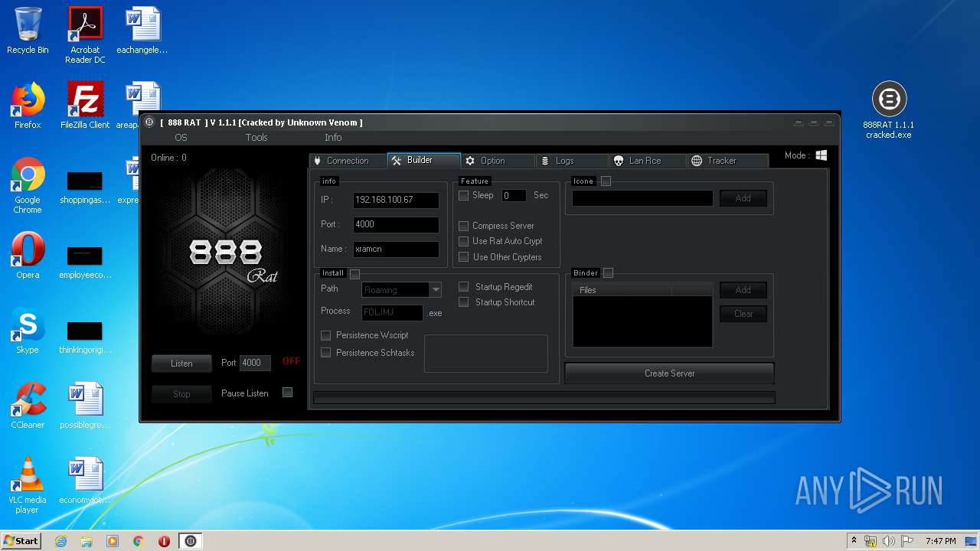The image size is (980, 551).
Task: Open the CCleaner desktop shortcut
Action: 28,406
